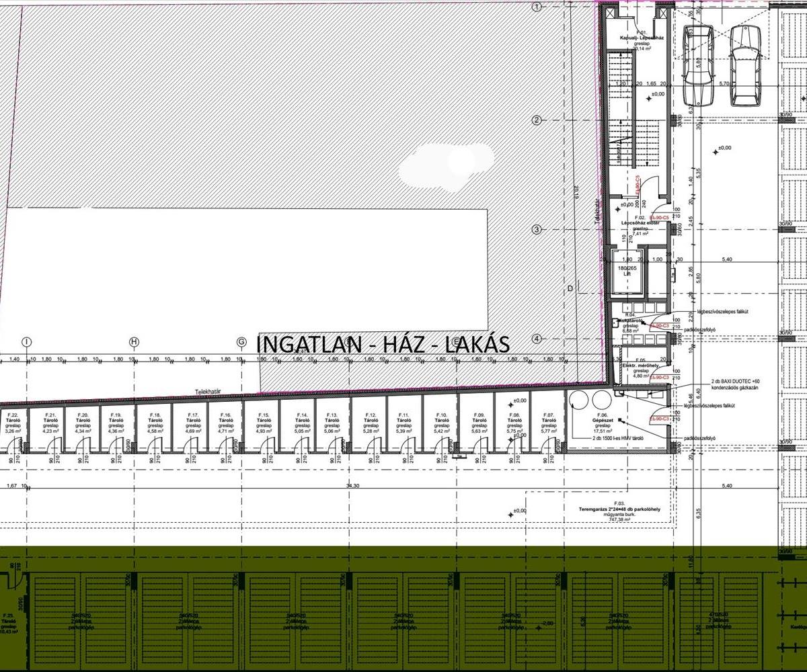Click grid axis marker circle I
The height and width of the screenshot is (672, 807).
(x=27, y=343)
